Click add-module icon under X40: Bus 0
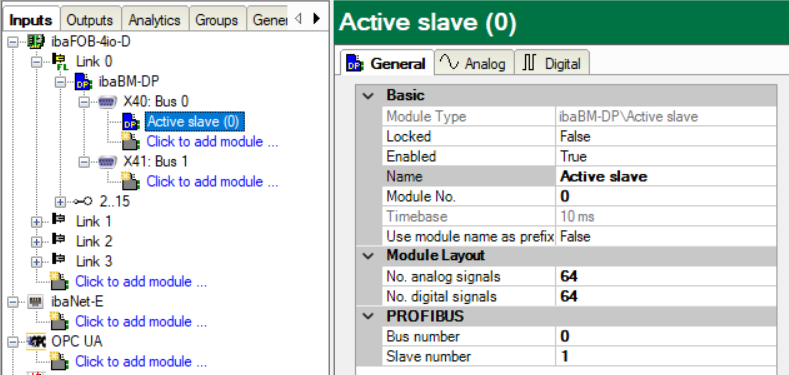The width and height of the screenshot is (789, 375). [x=130, y=142]
